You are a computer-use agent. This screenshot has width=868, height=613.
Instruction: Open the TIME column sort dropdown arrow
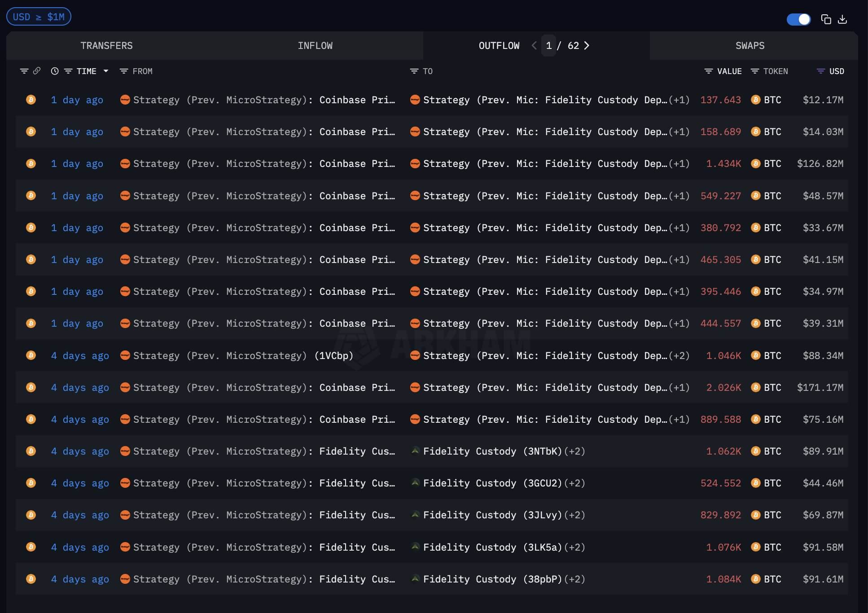tap(106, 71)
